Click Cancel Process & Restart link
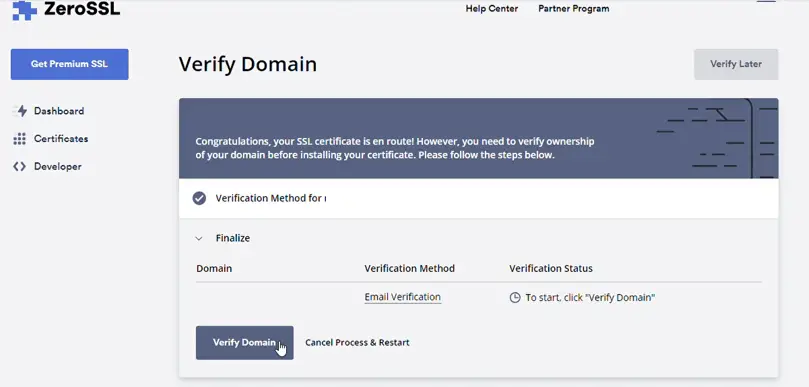Image resolution: width=809 pixels, height=387 pixels. coord(357,343)
